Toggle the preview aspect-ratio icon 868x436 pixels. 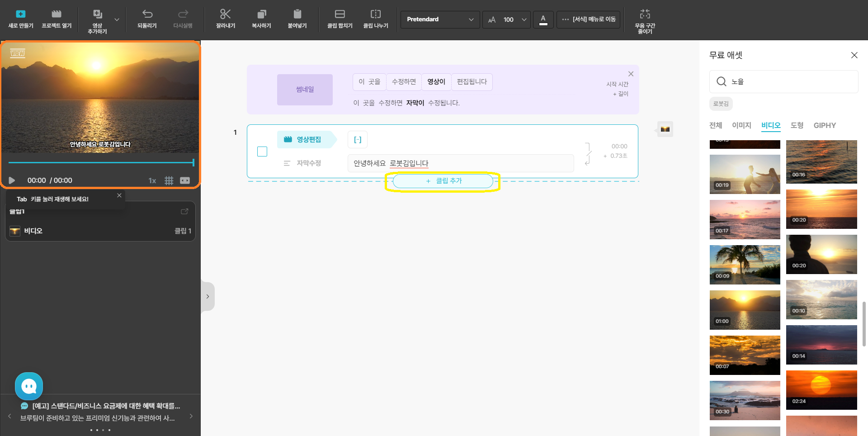pyautogui.click(x=185, y=180)
